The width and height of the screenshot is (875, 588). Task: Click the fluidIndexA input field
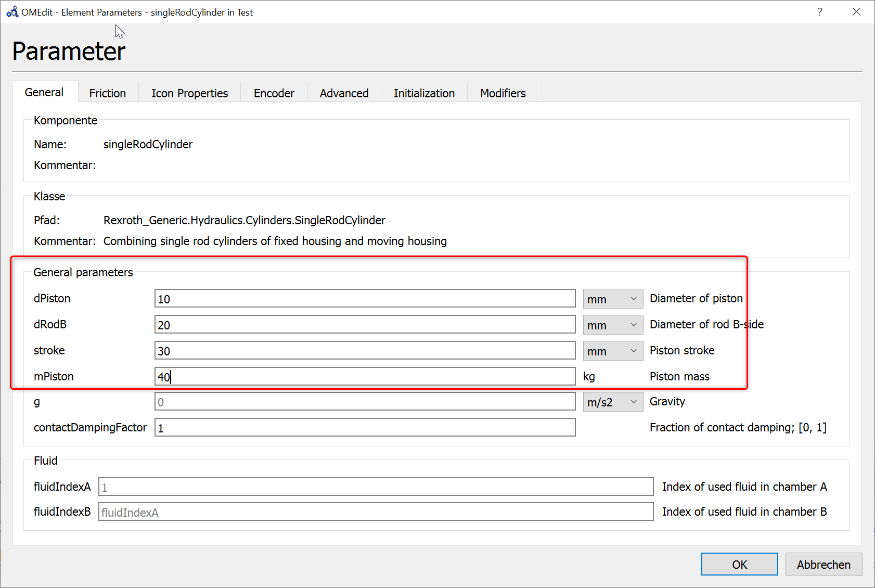[x=376, y=487]
